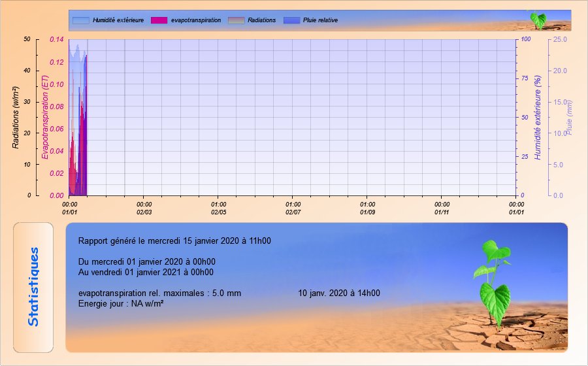Click the small plant icon in legend bar
Image resolution: width=588 pixels, height=366 pixels.
point(538,20)
